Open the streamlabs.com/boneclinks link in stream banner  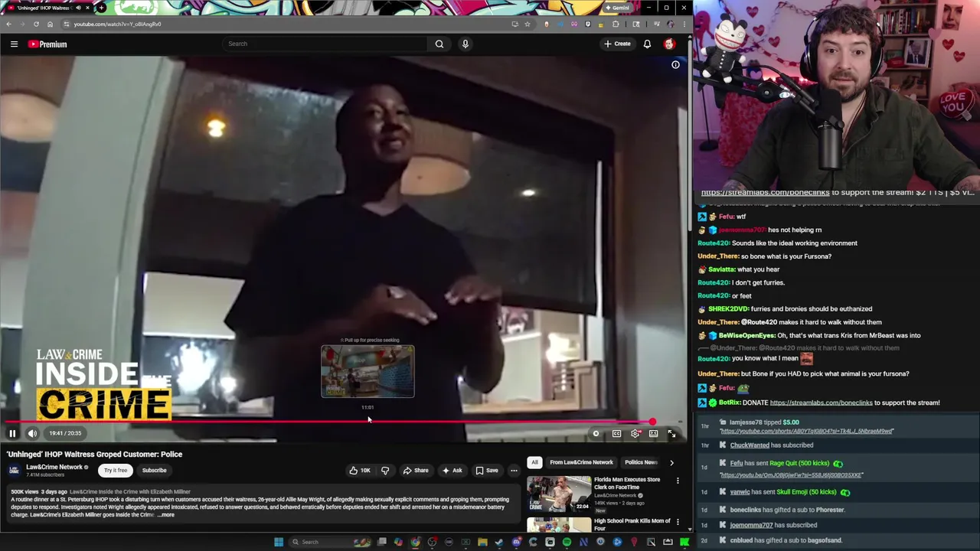[x=765, y=192]
